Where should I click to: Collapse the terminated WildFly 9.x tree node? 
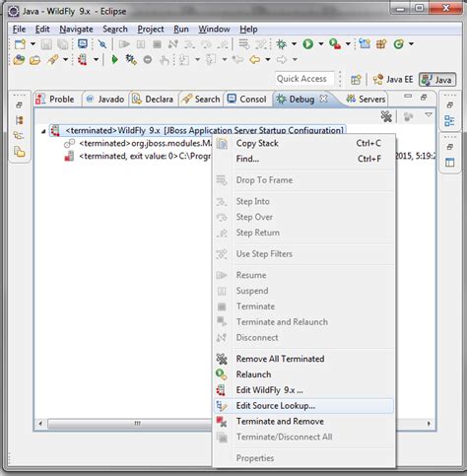[43, 131]
